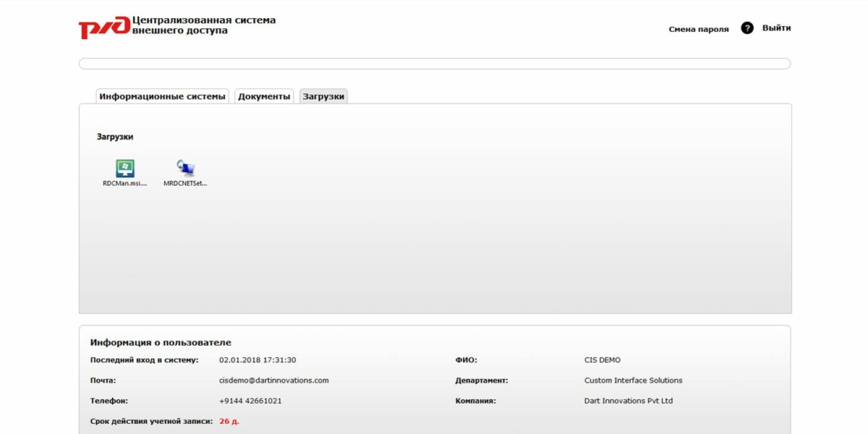This screenshot has width=868, height=434.
Task: Click the MRDCNETSet filename label
Action: 184,183
